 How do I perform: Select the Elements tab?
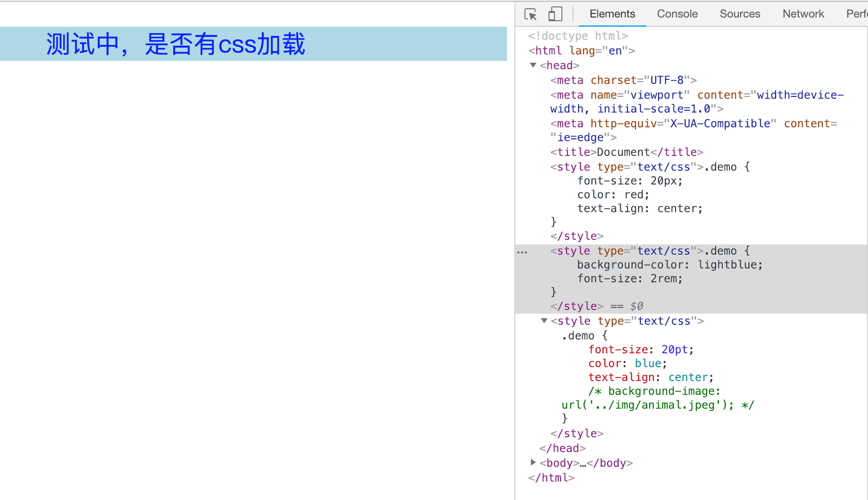click(612, 14)
